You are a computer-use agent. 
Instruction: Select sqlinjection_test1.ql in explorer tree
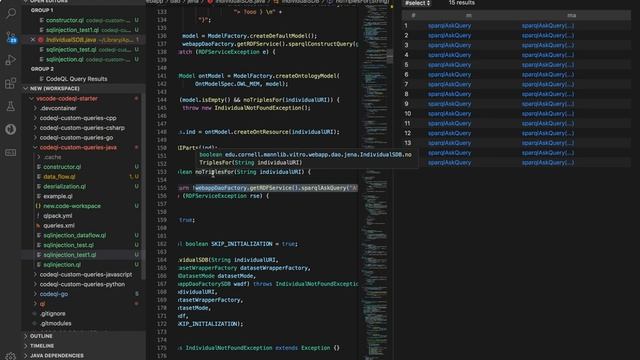70,255
